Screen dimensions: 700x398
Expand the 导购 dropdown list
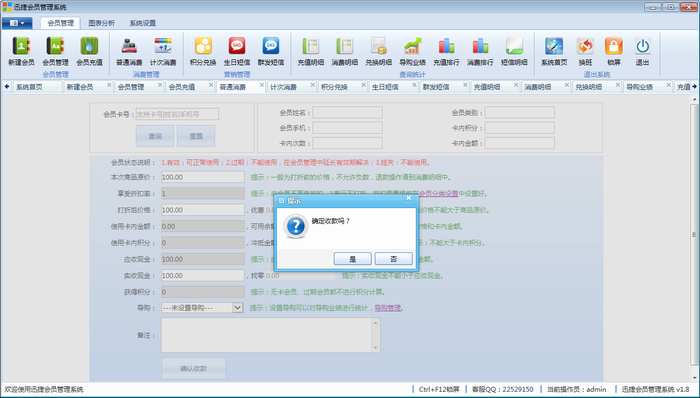(x=238, y=307)
